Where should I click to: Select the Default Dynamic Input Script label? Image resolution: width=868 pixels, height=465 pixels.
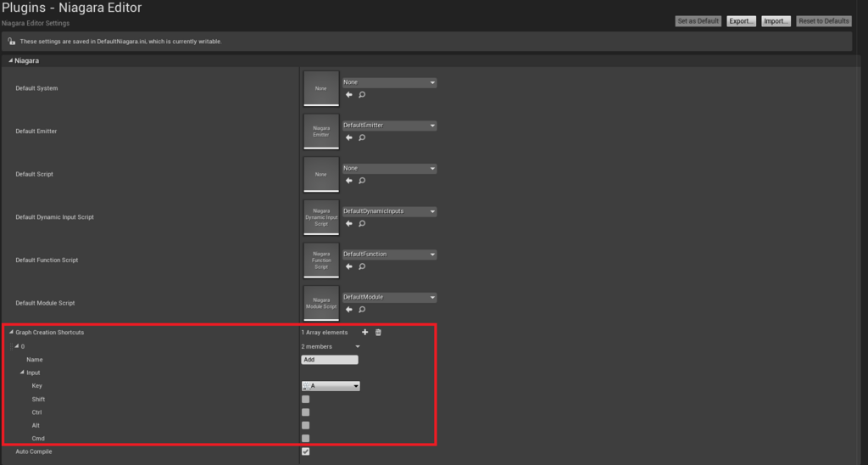pos(55,217)
